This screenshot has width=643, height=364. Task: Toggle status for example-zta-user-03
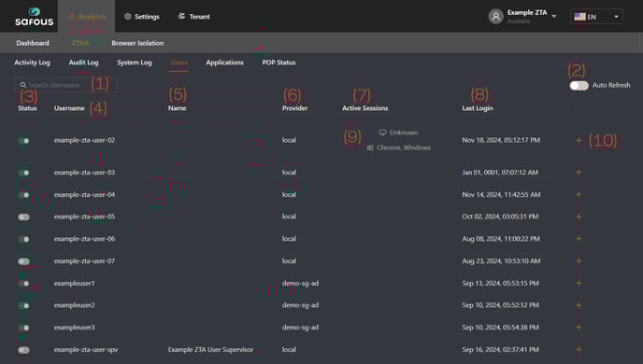(x=23, y=173)
